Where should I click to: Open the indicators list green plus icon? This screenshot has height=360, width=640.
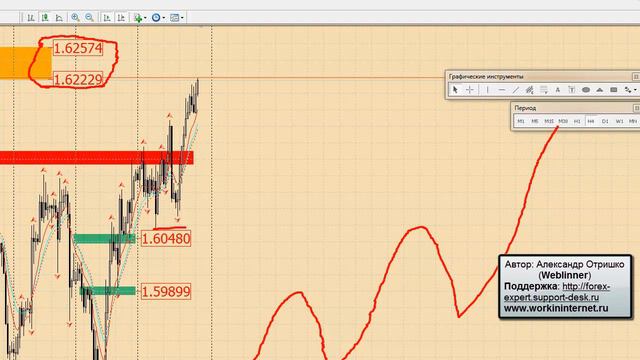tap(138, 18)
